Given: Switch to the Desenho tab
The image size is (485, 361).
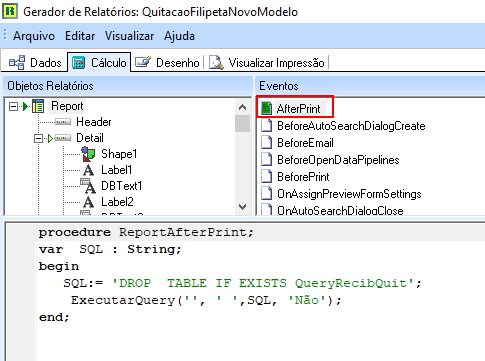Looking at the screenshot, I should tap(167, 63).
